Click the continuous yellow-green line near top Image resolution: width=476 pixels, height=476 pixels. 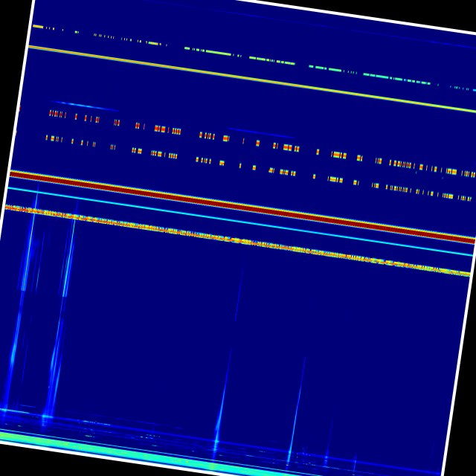click(x=238, y=76)
